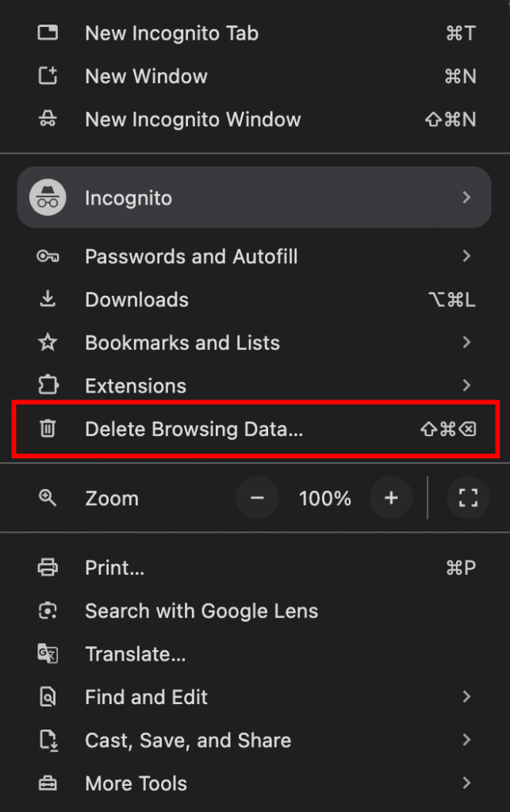Click the Downloads arrow icon
510x812 pixels.
pos(48,300)
